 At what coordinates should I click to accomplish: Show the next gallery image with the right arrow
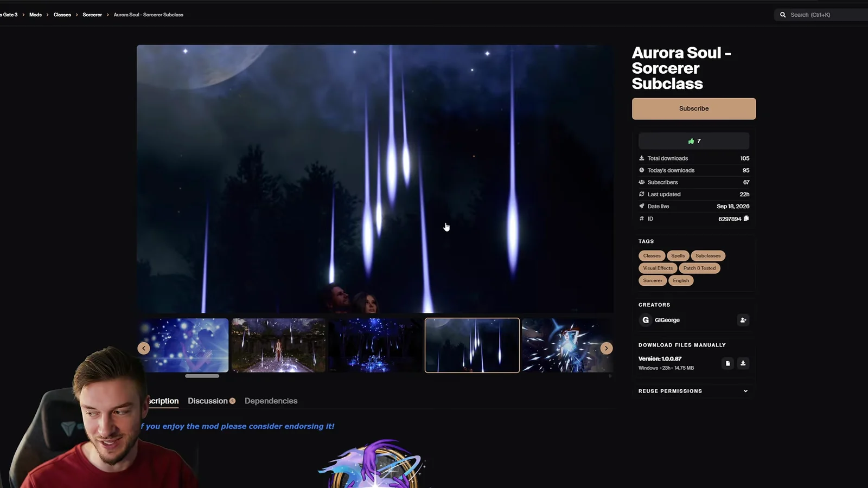coord(607,348)
